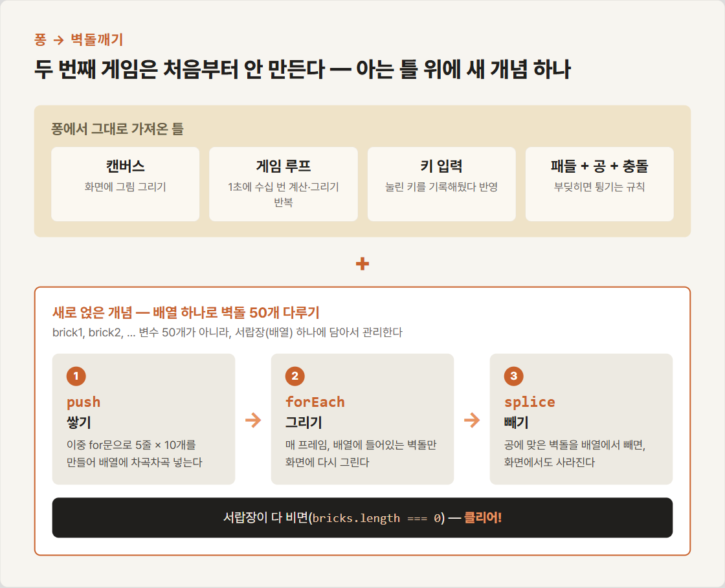Screen dimensions: 725x588
Task: Click the 'push' code label
Action: [x=84, y=402]
